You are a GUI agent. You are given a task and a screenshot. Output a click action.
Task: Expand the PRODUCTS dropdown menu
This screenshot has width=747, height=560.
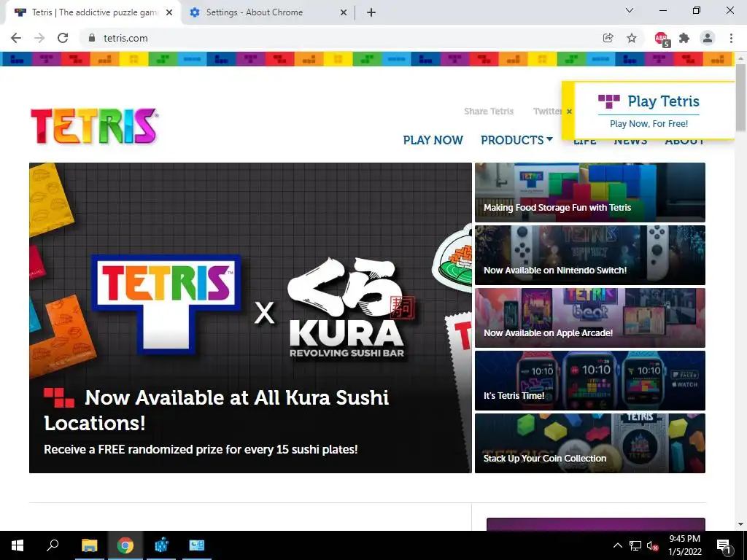[x=516, y=140]
